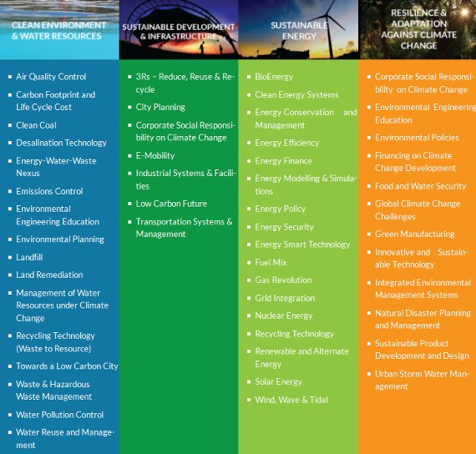Choose the Landfill entry

pos(29,257)
